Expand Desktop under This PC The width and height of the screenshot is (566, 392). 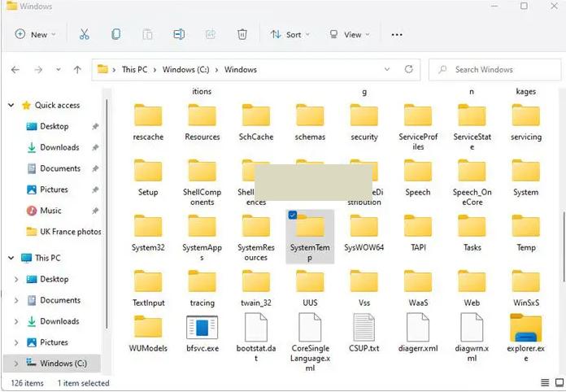16,280
